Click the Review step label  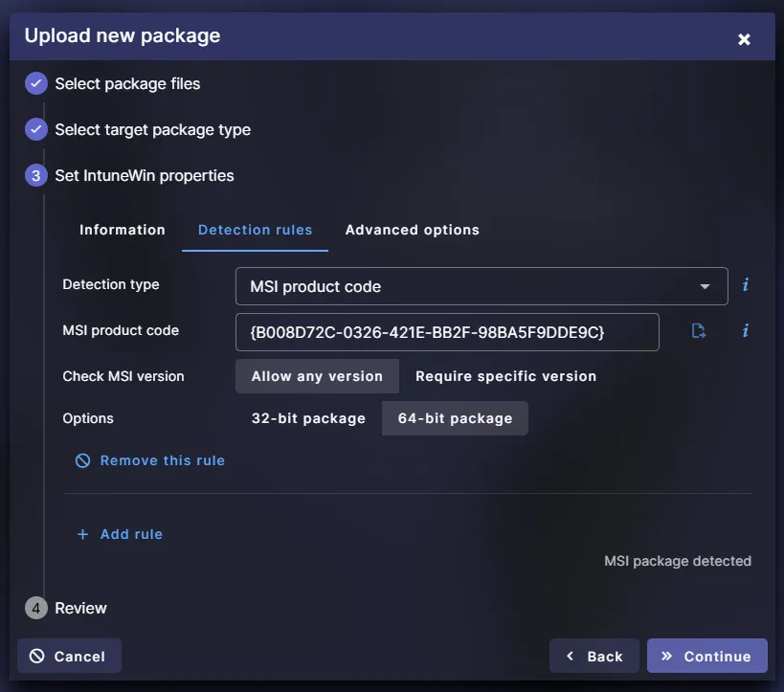80,608
